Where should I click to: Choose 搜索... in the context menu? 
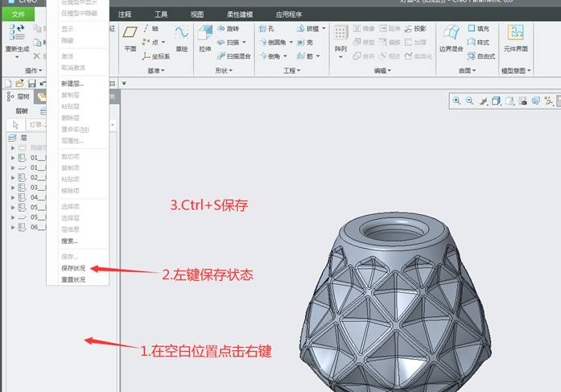tap(69, 241)
